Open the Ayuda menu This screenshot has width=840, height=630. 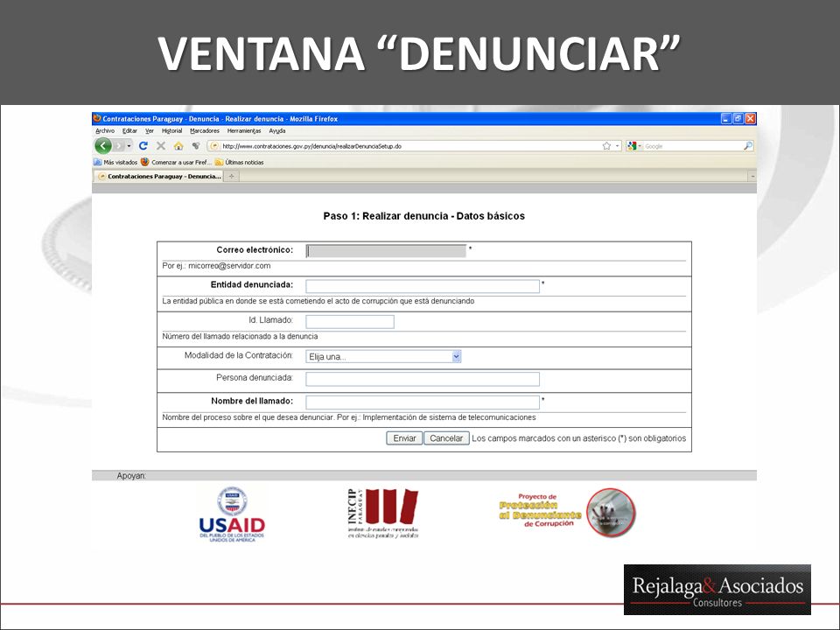[x=277, y=130]
